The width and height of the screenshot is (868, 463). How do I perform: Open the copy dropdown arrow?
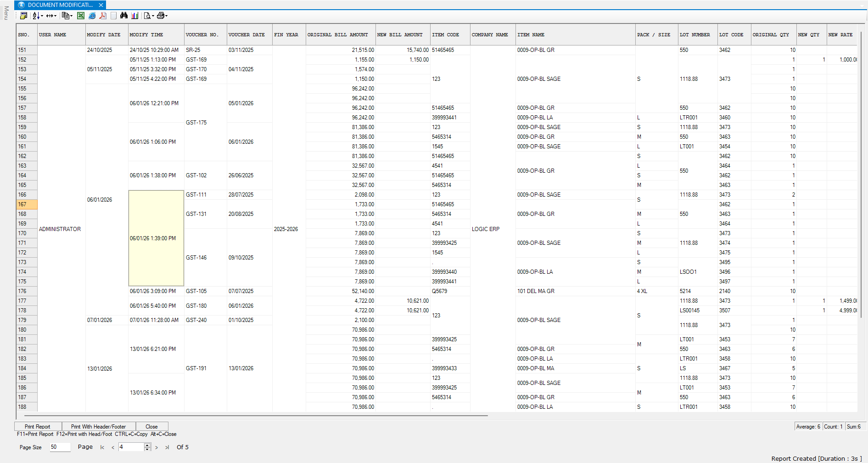coord(72,16)
